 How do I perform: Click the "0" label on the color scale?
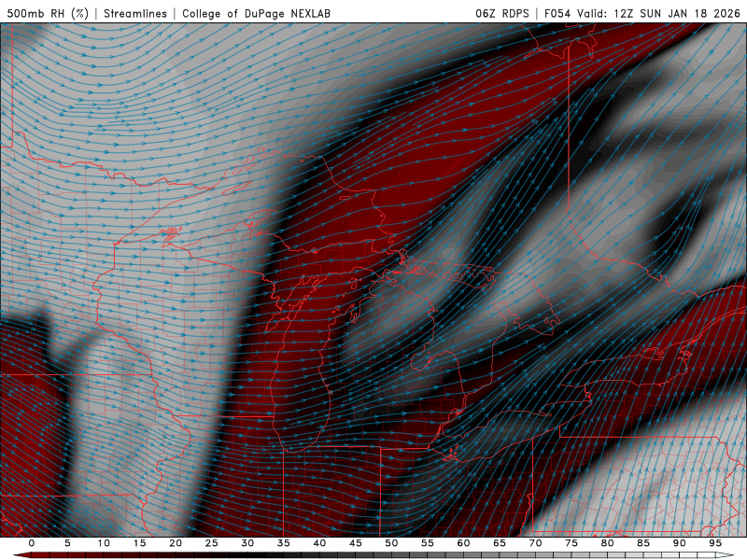32,543
